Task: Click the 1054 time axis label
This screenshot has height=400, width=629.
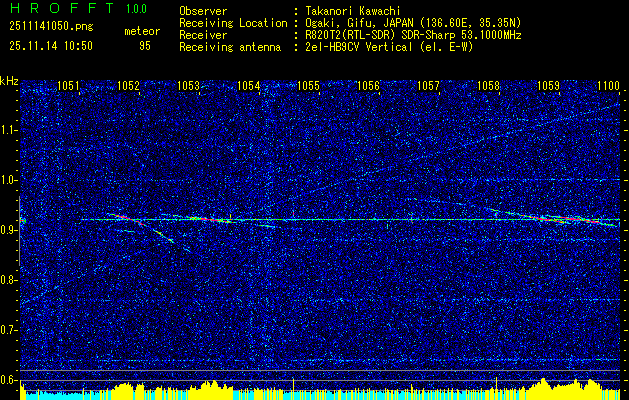Action: [x=248, y=85]
